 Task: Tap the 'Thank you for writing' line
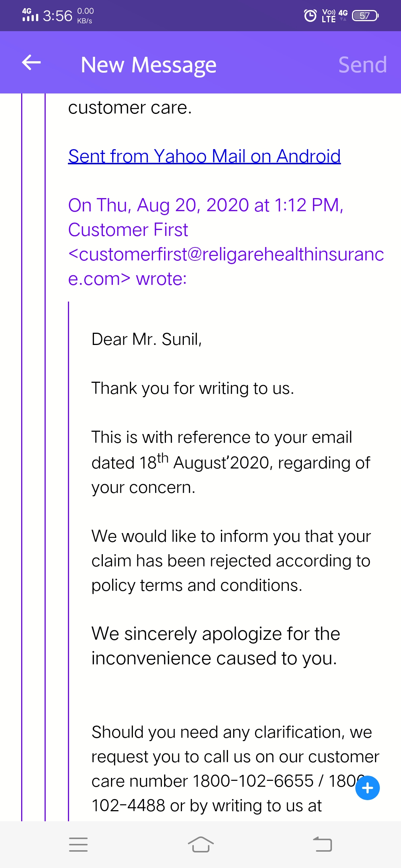193,388
